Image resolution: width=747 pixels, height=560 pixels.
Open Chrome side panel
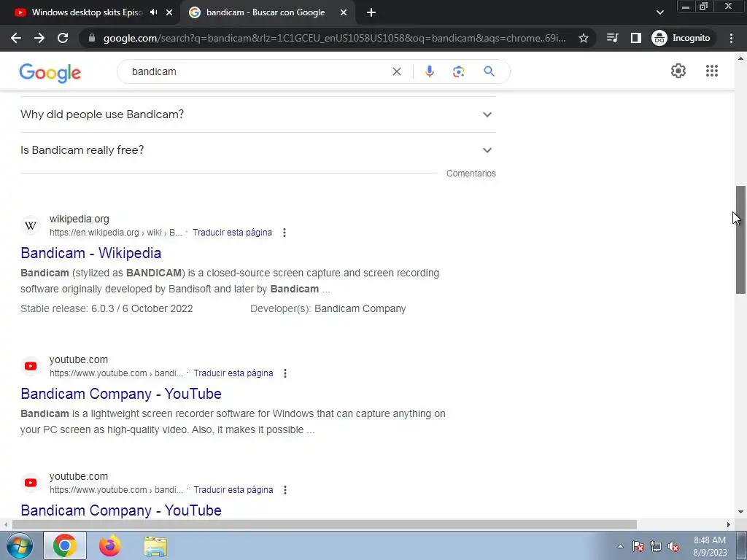(636, 38)
